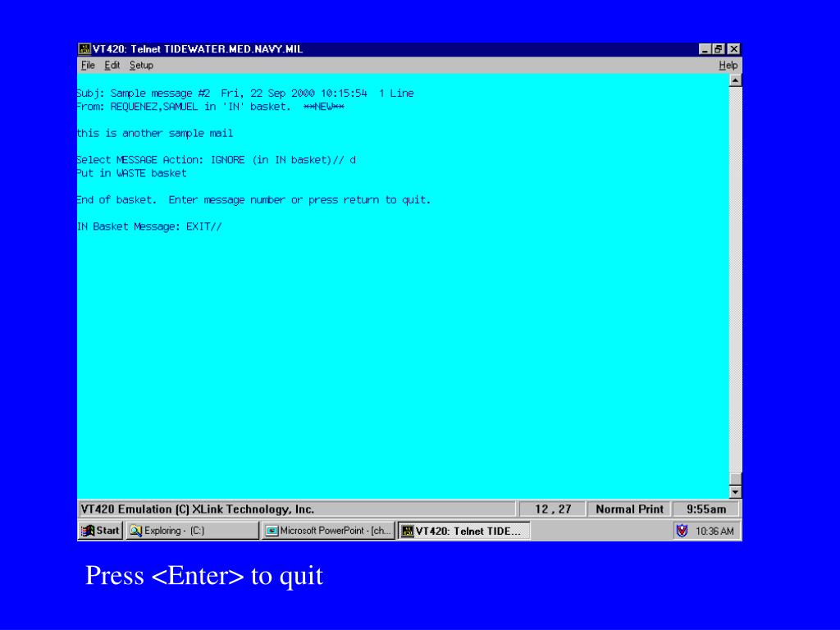The height and width of the screenshot is (630, 840).
Task: Open the Edit menu
Action: coord(112,66)
